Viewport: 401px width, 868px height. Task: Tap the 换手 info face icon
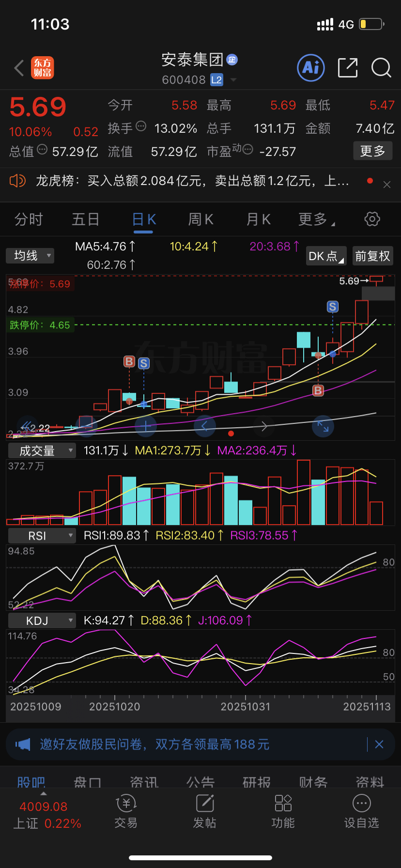coord(141,126)
